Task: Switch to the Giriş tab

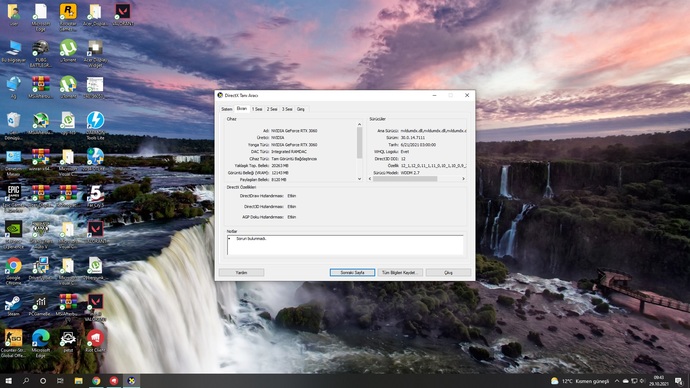Action: pyautogui.click(x=301, y=109)
